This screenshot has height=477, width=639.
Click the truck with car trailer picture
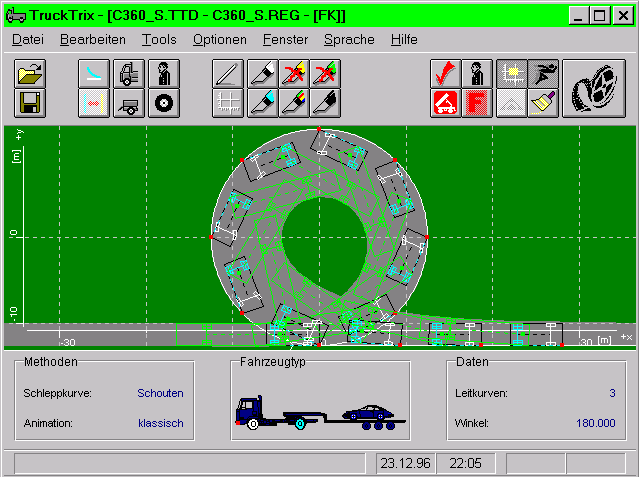321,413
